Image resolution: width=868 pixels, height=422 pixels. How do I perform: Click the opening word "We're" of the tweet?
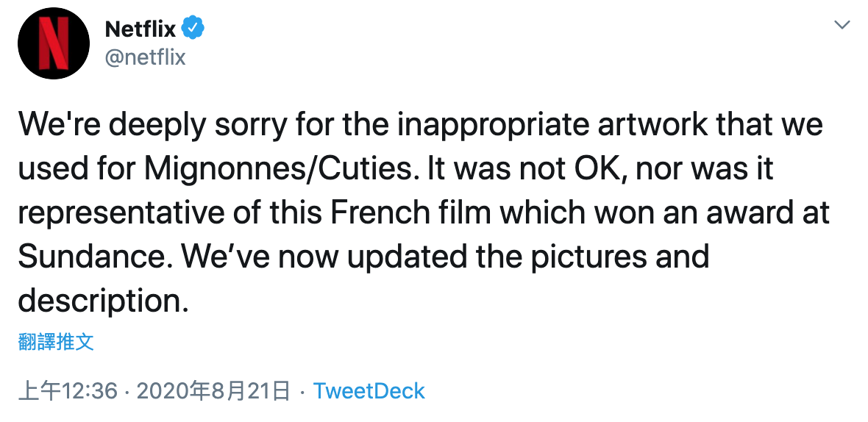coord(62,125)
